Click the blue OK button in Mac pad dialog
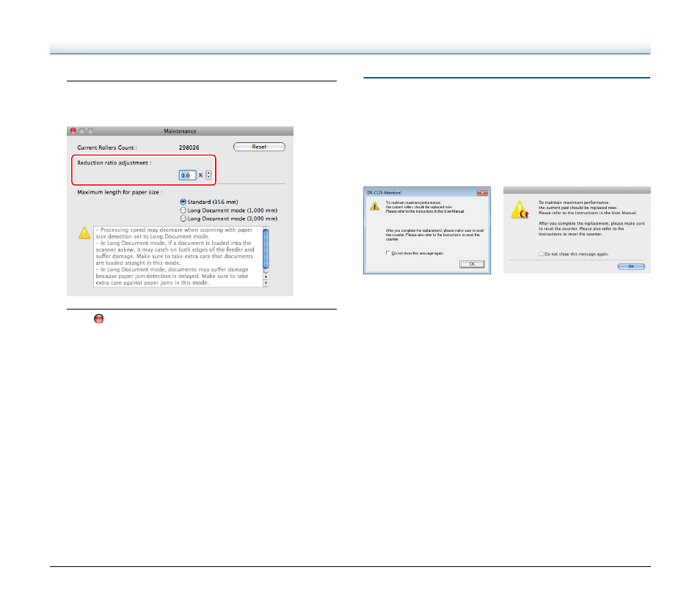This screenshot has height=600, width=700. [631, 266]
